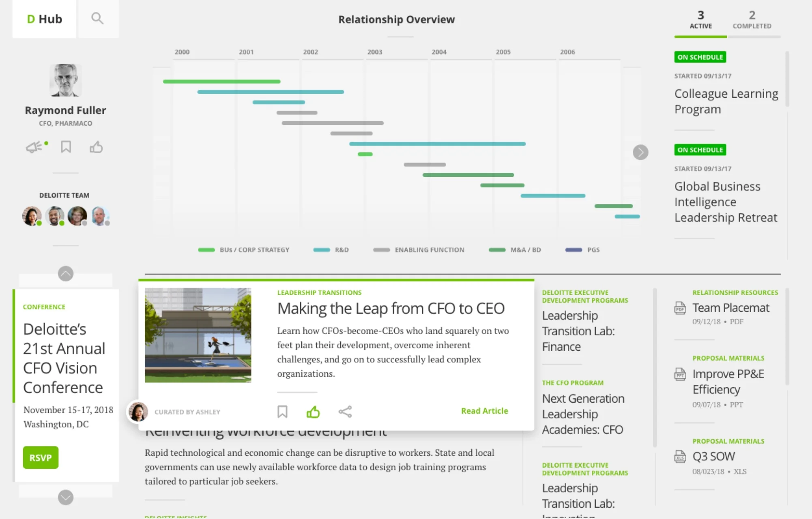The image size is (812, 519).
Task: Click ON SCHEDULE badge above Global Business
Action: click(700, 150)
